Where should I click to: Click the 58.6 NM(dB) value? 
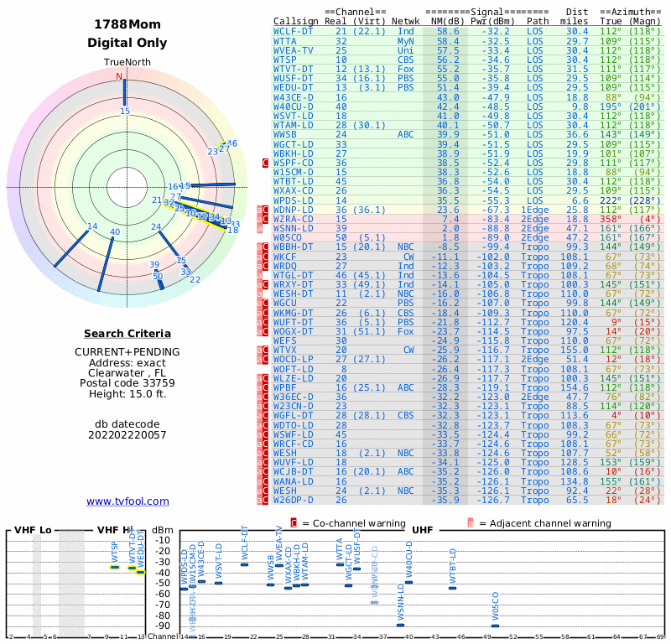(x=448, y=32)
